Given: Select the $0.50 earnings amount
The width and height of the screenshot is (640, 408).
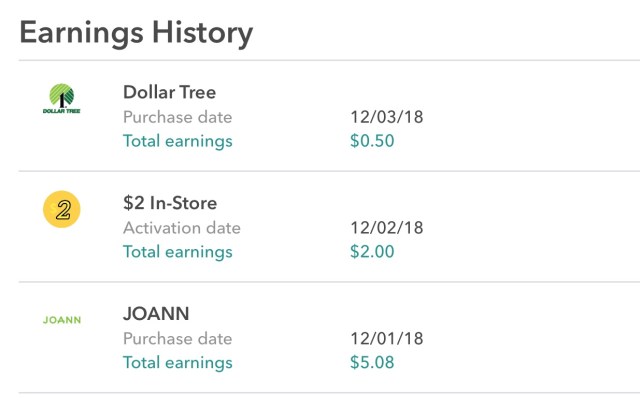Looking at the screenshot, I should pyautogui.click(x=372, y=141).
